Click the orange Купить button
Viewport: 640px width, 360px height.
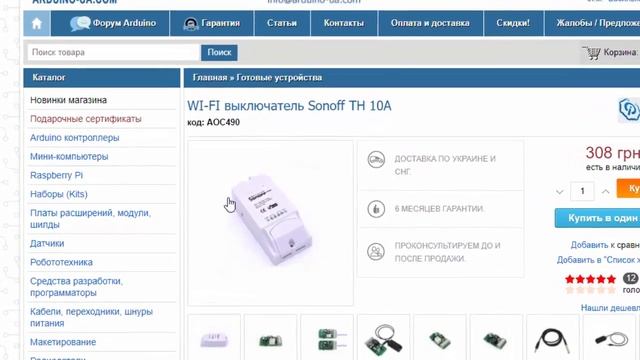(628, 188)
